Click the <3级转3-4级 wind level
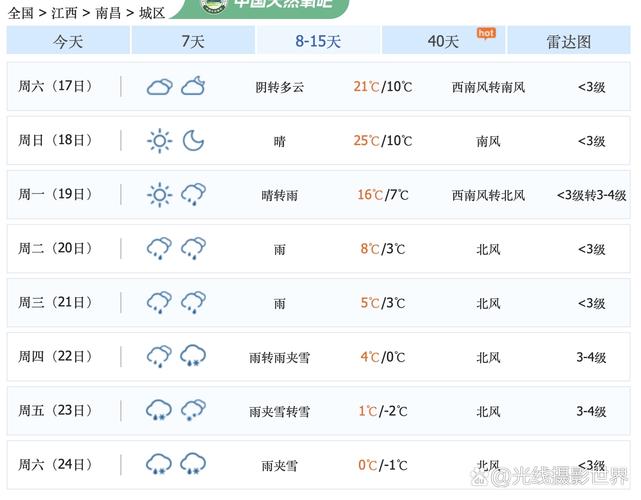 click(x=592, y=195)
